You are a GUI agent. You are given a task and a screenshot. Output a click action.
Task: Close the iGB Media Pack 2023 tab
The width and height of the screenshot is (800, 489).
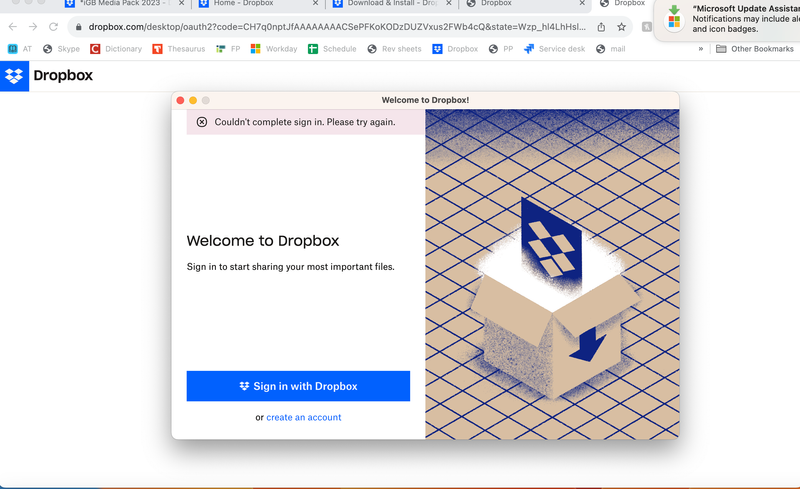[x=181, y=4]
